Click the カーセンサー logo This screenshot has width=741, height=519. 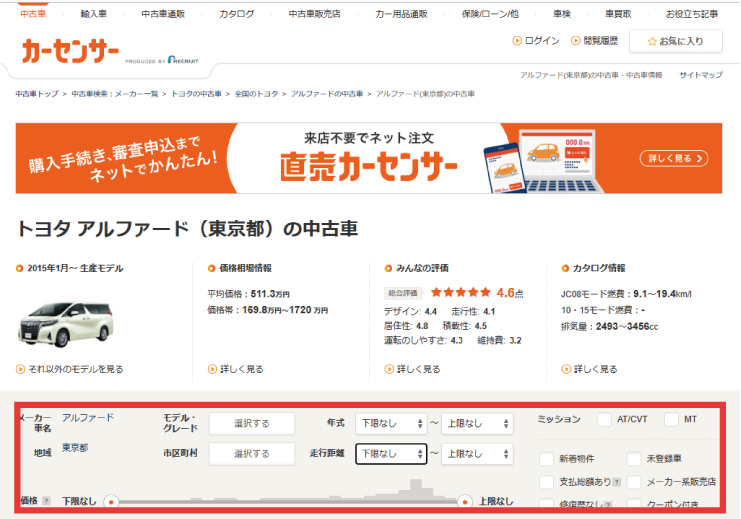click(x=70, y=51)
